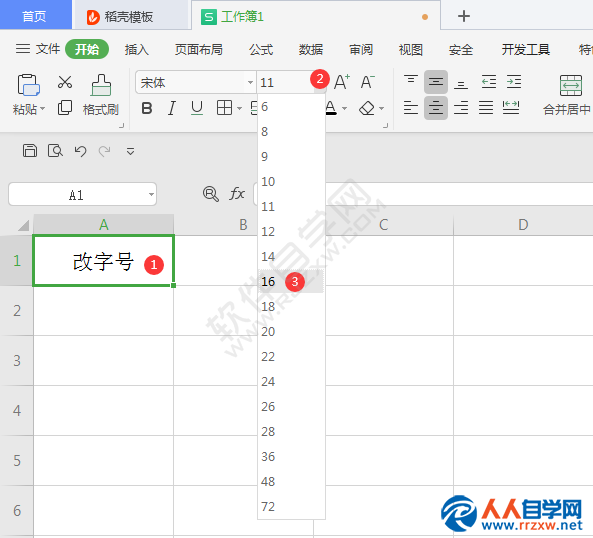The height and width of the screenshot is (538, 593).
Task: Click the font color A icon
Action: click(x=331, y=108)
